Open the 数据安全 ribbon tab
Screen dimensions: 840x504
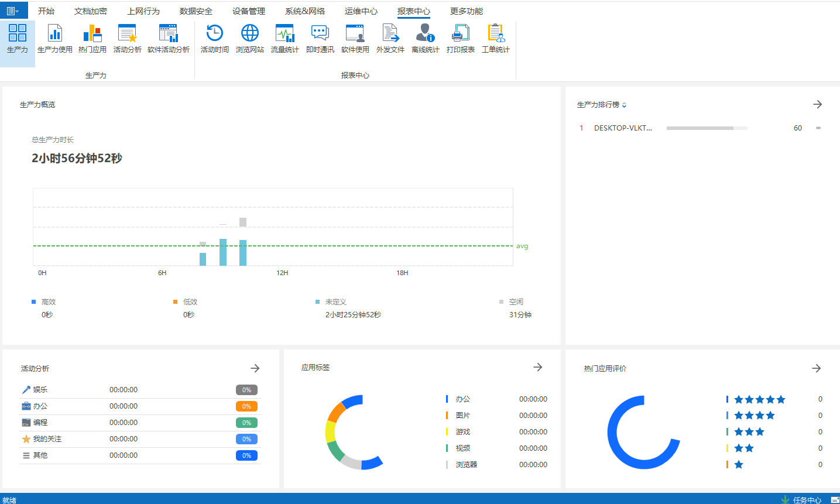[x=196, y=11]
